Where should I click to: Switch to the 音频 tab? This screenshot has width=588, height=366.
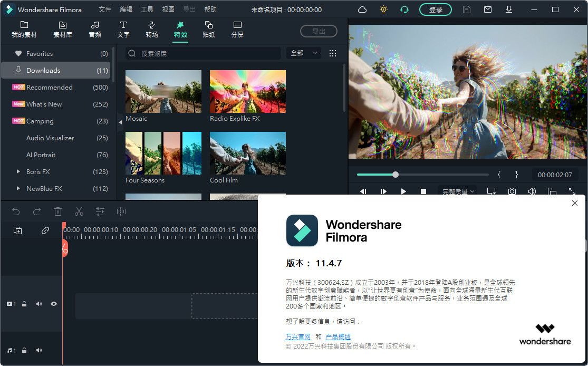point(95,30)
